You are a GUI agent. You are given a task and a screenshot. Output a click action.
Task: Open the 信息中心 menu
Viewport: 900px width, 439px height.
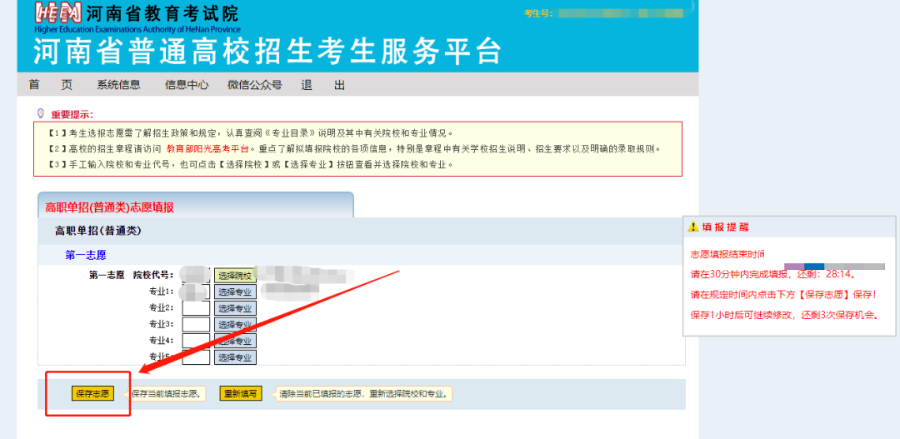(x=187, y=85)
